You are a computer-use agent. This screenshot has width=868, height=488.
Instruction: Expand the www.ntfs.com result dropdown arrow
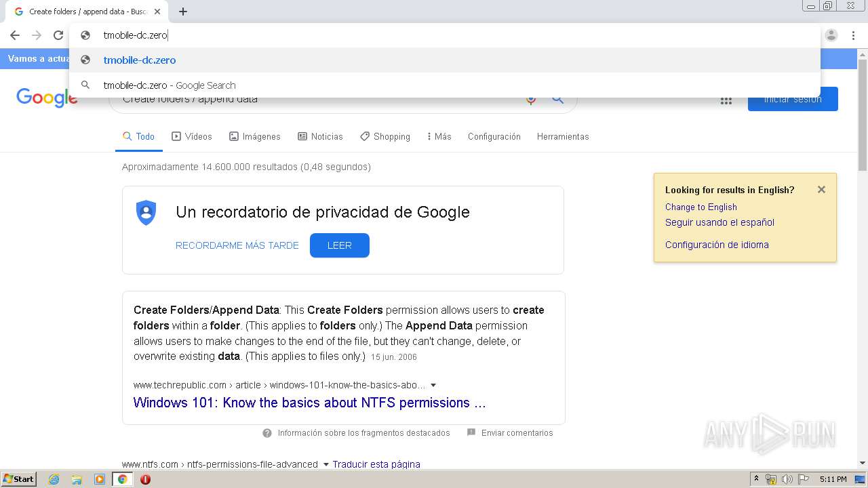tap(326, 465)
